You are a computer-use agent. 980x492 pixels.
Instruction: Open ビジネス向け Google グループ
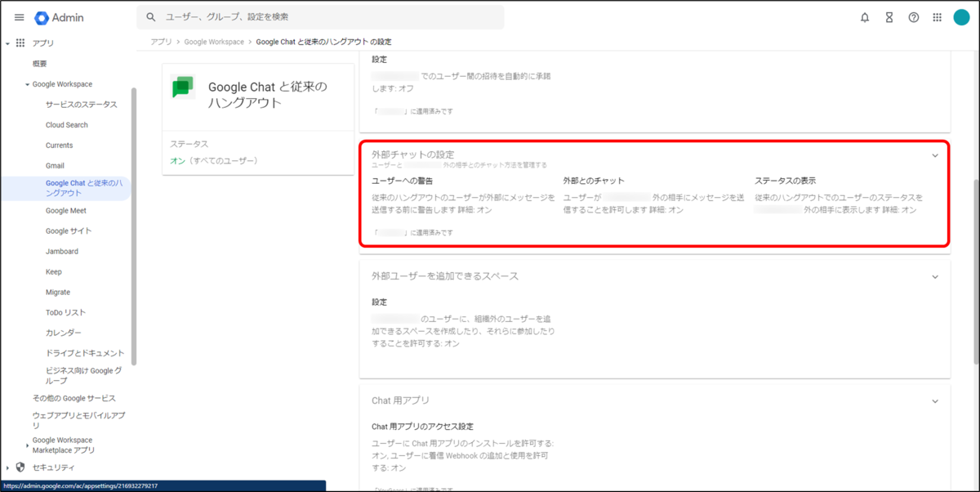point(84,376)
